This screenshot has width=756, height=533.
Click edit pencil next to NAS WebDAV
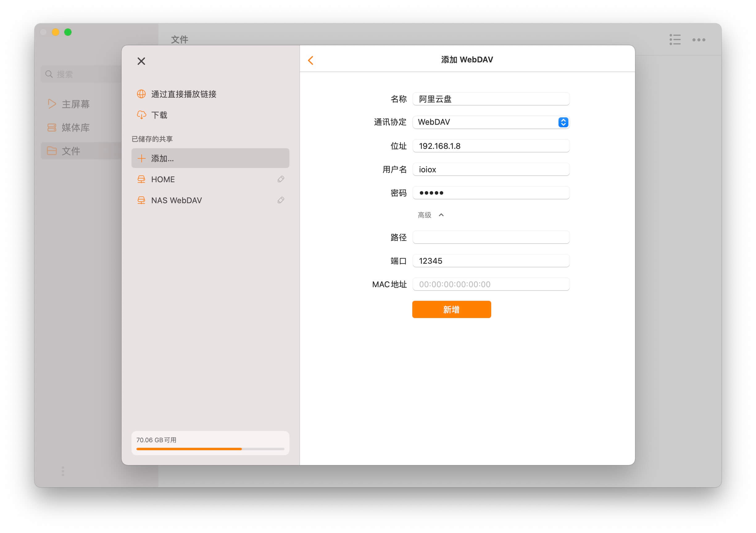(281, 200)
